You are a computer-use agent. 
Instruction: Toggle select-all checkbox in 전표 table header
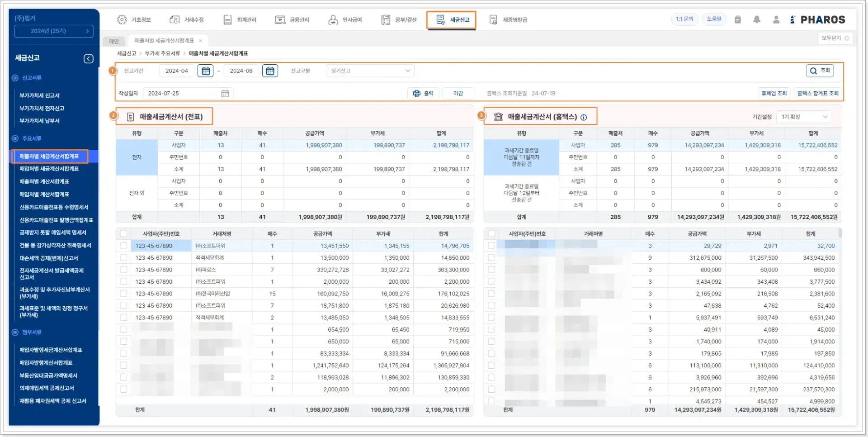123,234
